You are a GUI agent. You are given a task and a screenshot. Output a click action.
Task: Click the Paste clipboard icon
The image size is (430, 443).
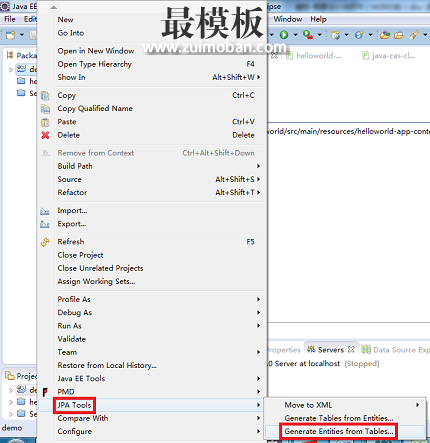point(45,122)
